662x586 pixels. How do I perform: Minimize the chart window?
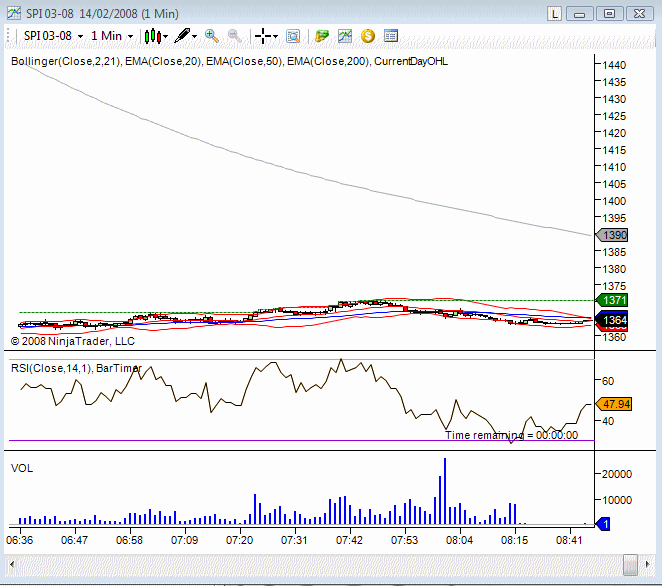pos(579,14)
